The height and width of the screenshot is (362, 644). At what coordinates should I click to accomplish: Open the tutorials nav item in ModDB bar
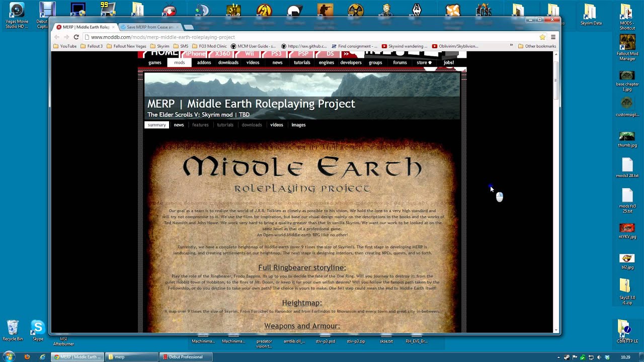[302, 62]
